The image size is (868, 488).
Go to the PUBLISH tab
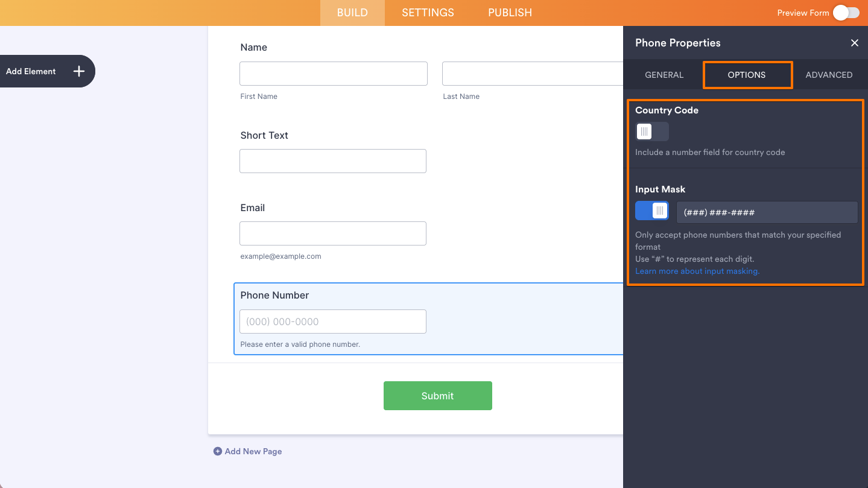(x=510, y=13)
